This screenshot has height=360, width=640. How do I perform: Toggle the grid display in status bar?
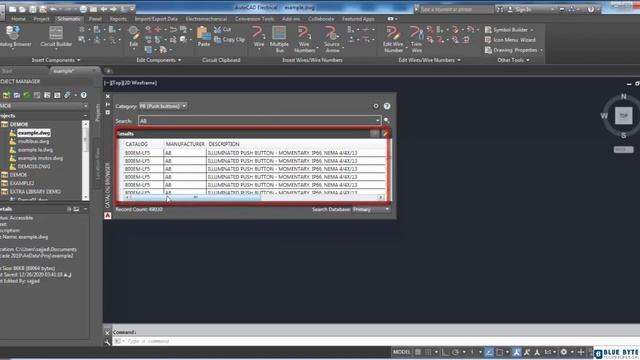click(418, 352)
